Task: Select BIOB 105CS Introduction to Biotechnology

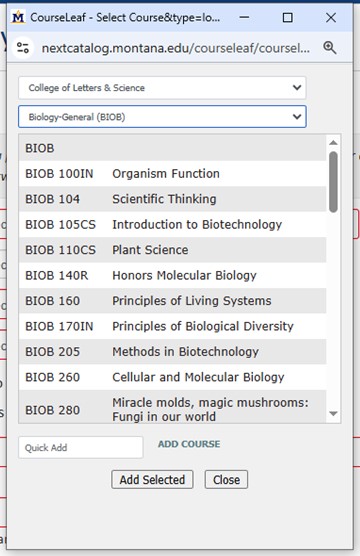Action: (x=172, y=224)
